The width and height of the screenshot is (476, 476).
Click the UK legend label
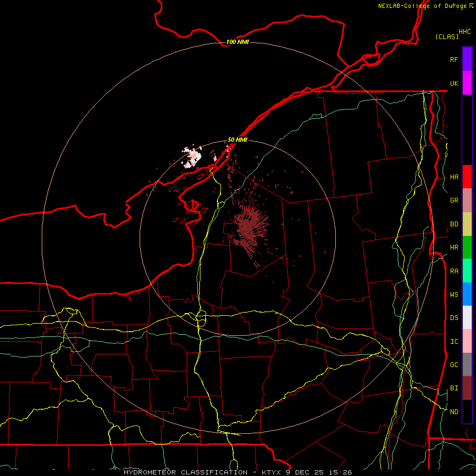click(454, 83)
